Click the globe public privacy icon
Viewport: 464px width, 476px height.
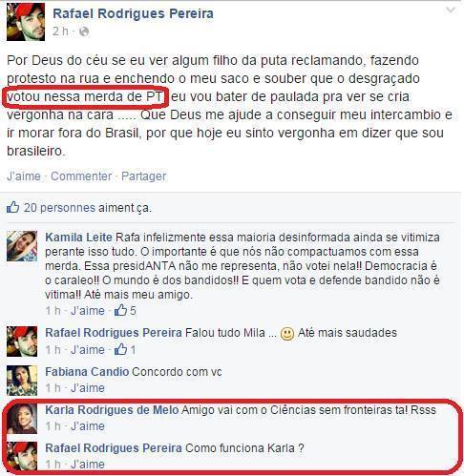[x=84, y=31]
